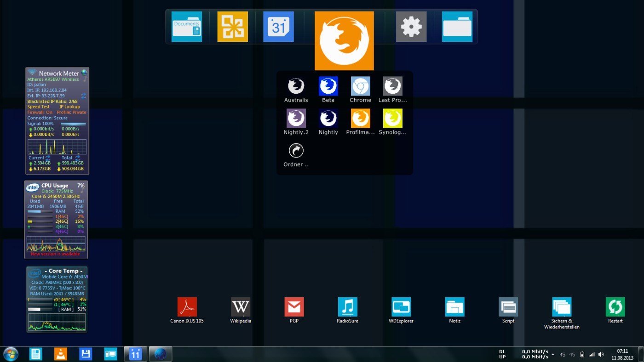Click Speed Test in Network Meter
The image size is (644, 362).
tap(39, 107)
